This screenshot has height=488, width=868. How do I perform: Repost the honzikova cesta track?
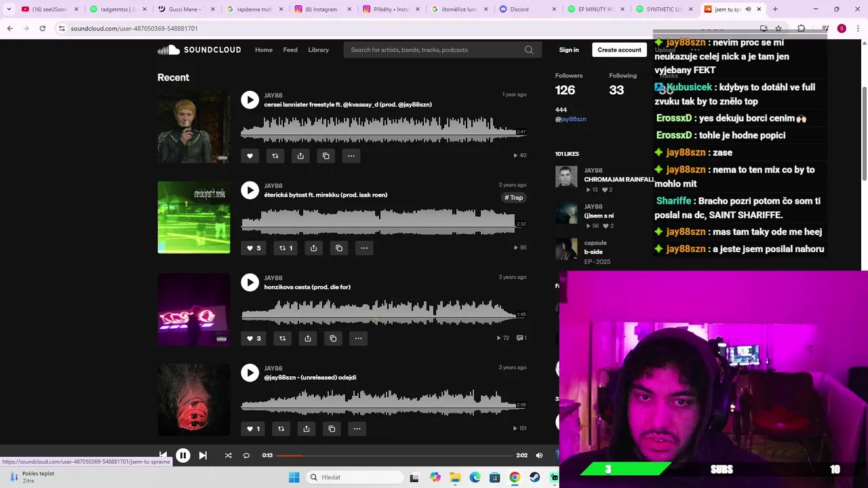pos(283,338)
